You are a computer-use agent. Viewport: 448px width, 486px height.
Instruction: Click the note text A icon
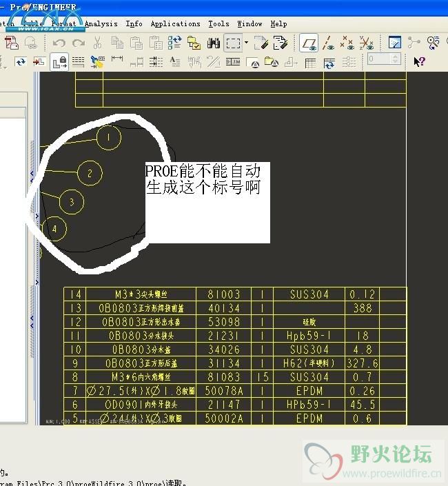point(175,61)
